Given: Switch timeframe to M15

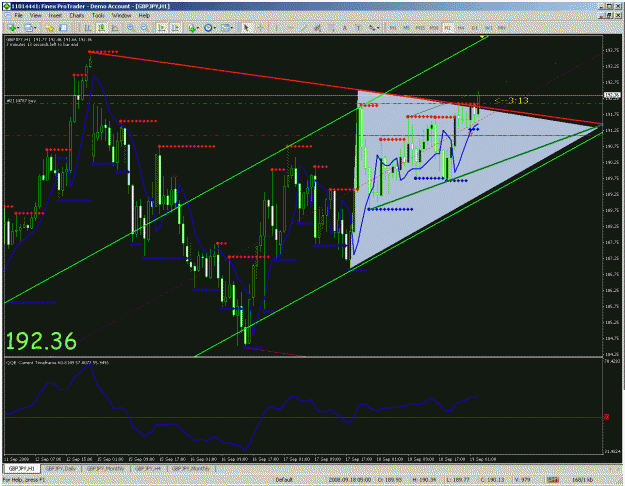Looking at the screenshot, I should [x=420, y=28].
